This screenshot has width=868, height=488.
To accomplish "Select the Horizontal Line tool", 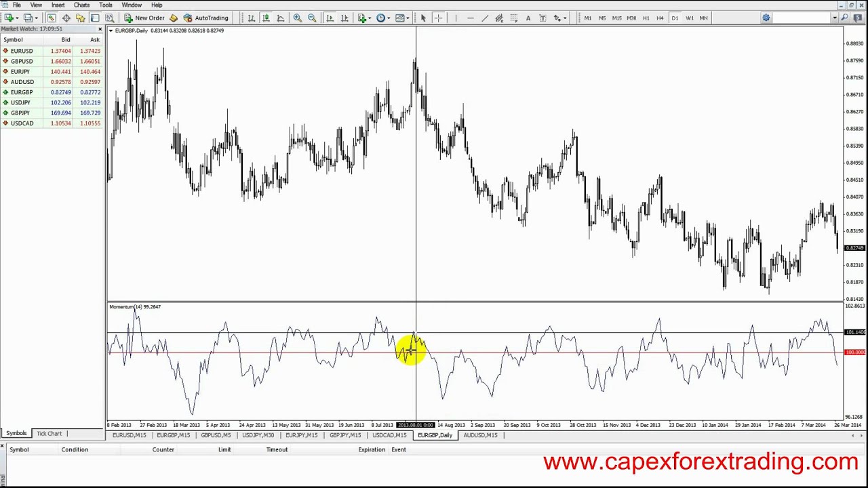I will coord(470,18).
